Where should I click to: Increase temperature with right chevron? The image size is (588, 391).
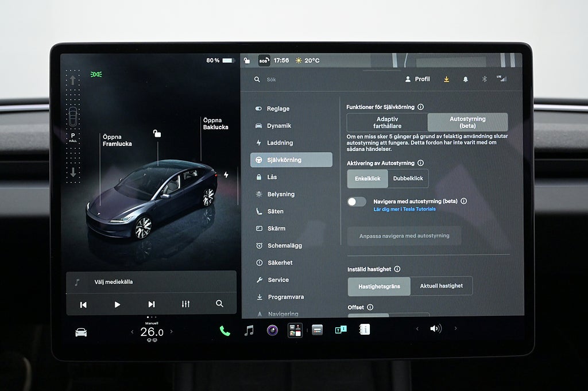171,331
